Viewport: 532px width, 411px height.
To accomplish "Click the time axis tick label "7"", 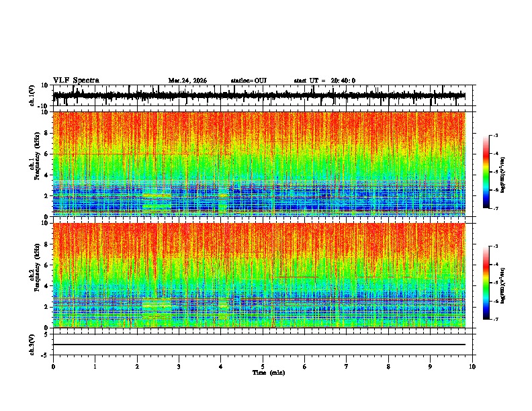I will click(x=347, y=367).
